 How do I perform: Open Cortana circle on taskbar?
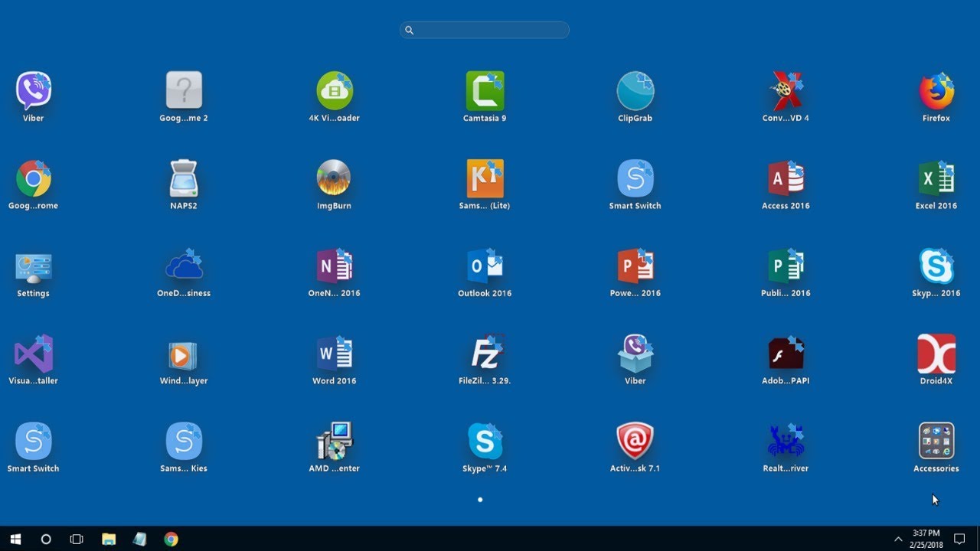click(46, 539)
